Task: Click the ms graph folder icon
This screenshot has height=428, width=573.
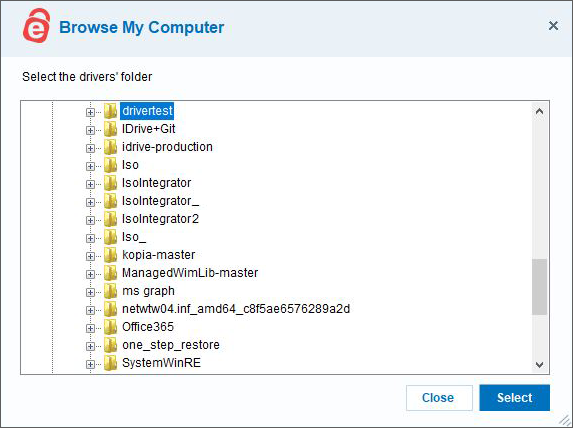Action: pyautogui.click(x=110, y=291)
